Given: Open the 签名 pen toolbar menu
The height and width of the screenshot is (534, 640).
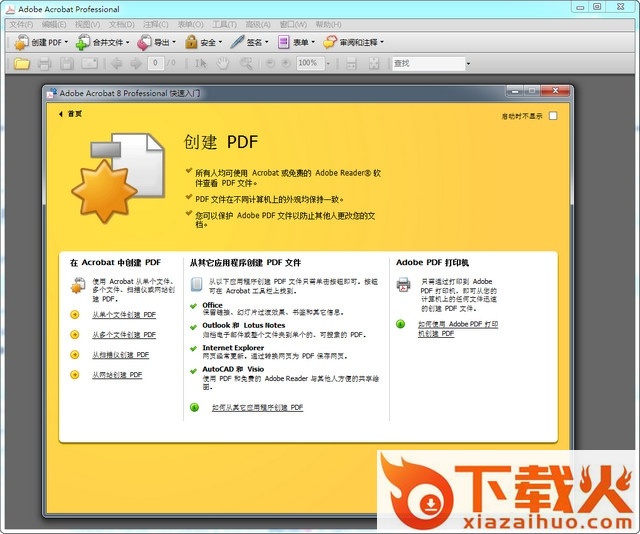Looking at the screenshot, I should click(x=249, y=42).
